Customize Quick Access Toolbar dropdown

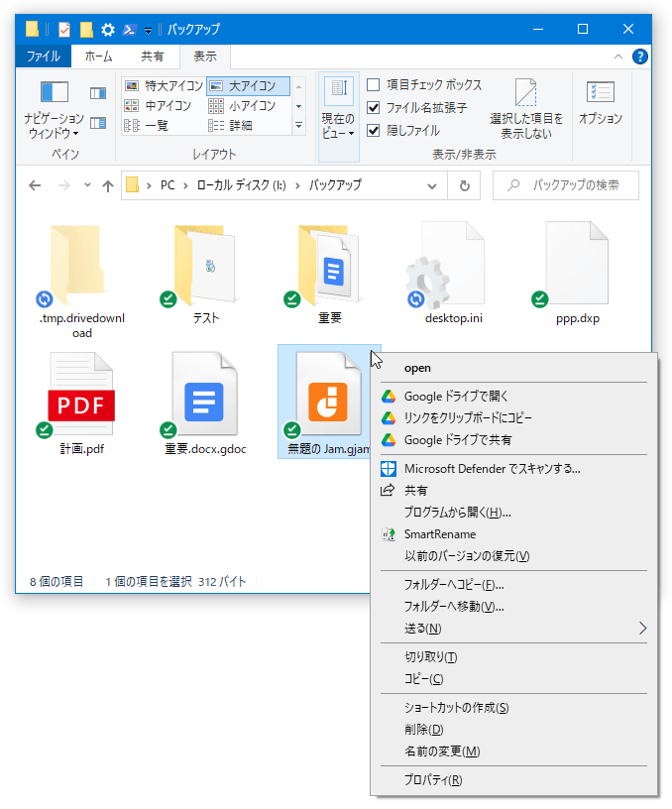tap(148, 31)
